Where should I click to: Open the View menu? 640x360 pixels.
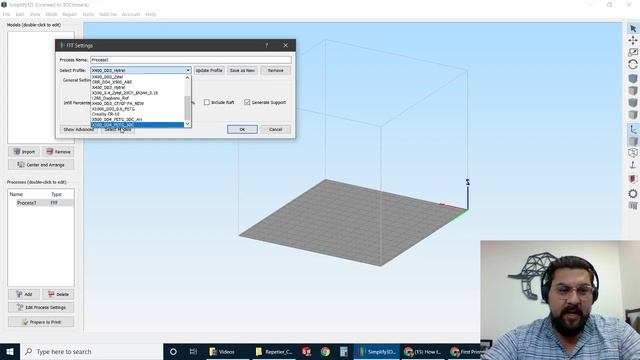point(35,14)
